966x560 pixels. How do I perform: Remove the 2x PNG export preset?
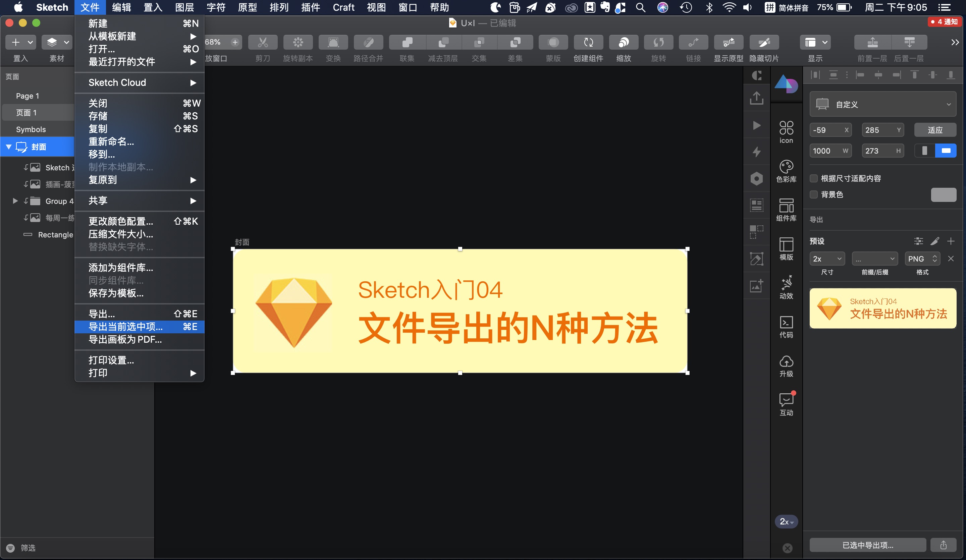(951, 259)
